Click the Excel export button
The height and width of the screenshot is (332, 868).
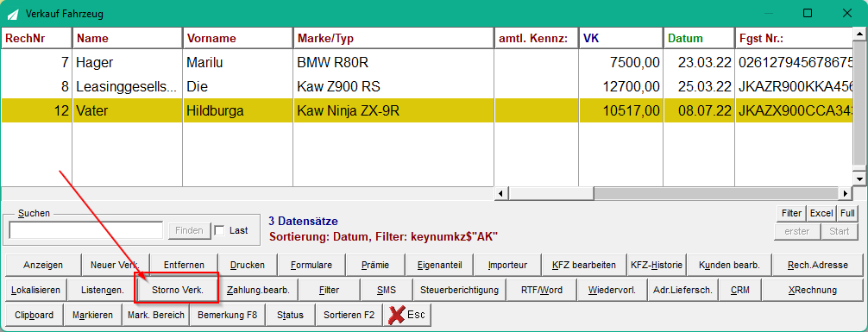coord(821,213)
